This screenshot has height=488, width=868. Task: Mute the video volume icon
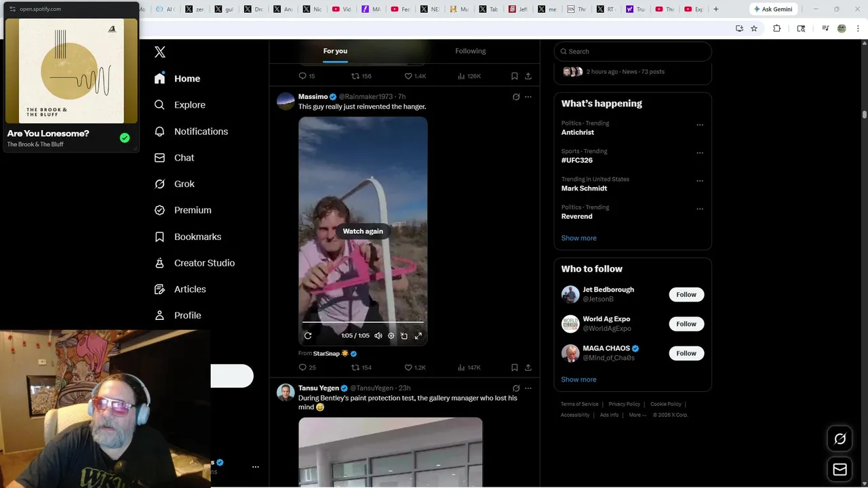tap(378, 335)
